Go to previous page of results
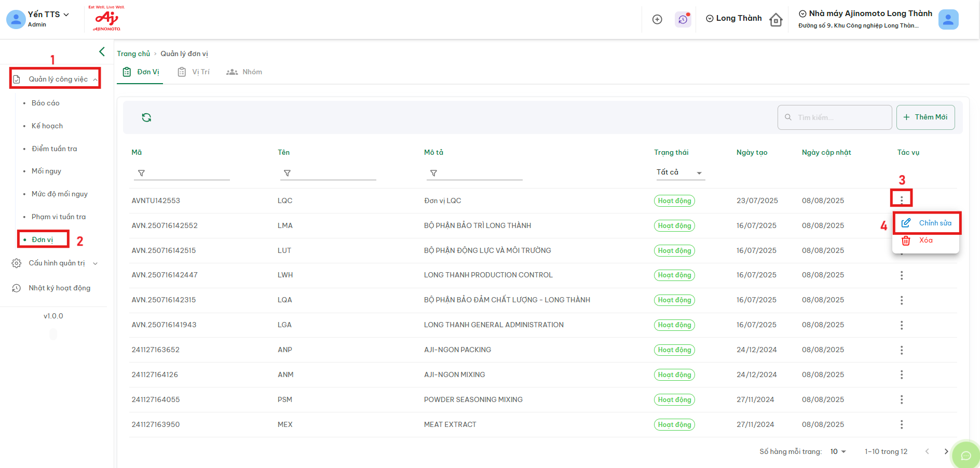Image resolution: width=980 pixels, height=468 pixels. click(x=927, y=451)
